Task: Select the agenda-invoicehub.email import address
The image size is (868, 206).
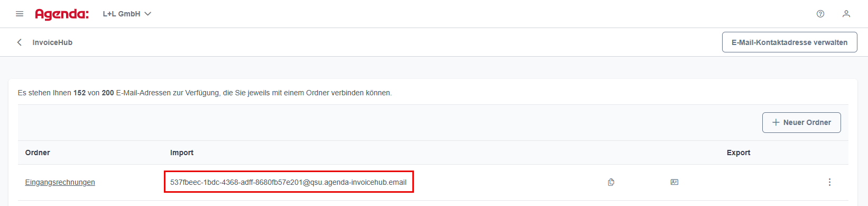Action: tap(289, 182)
